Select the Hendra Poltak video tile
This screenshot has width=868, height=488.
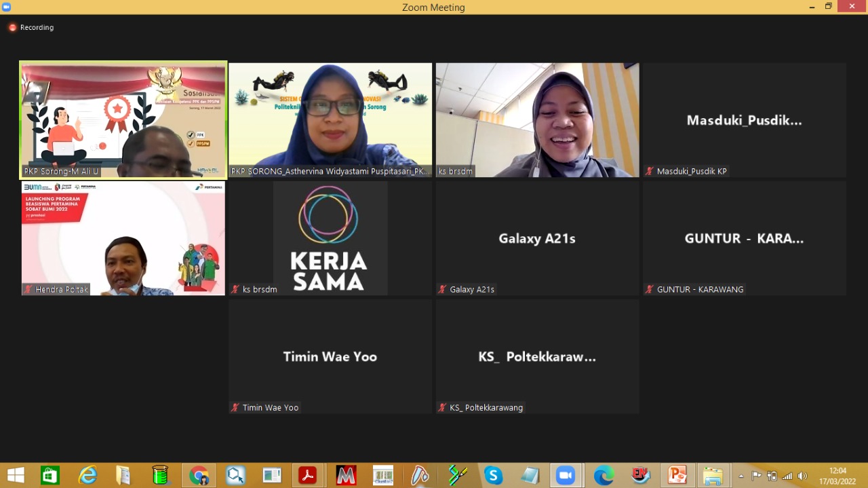pos(123,238)
